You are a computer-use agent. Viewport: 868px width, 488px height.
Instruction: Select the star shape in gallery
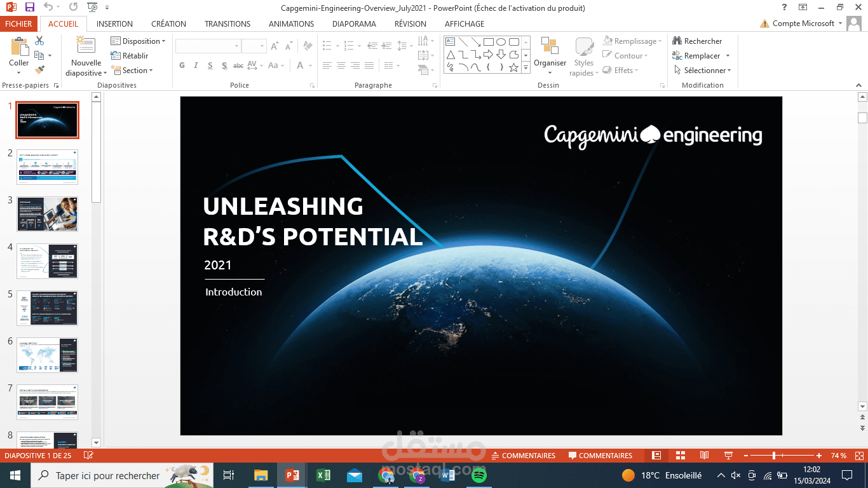pos(513,67)
